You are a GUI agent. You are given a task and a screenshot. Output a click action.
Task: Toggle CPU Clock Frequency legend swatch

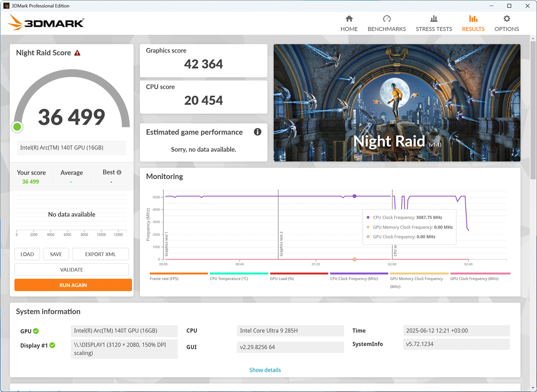(359, 274)
